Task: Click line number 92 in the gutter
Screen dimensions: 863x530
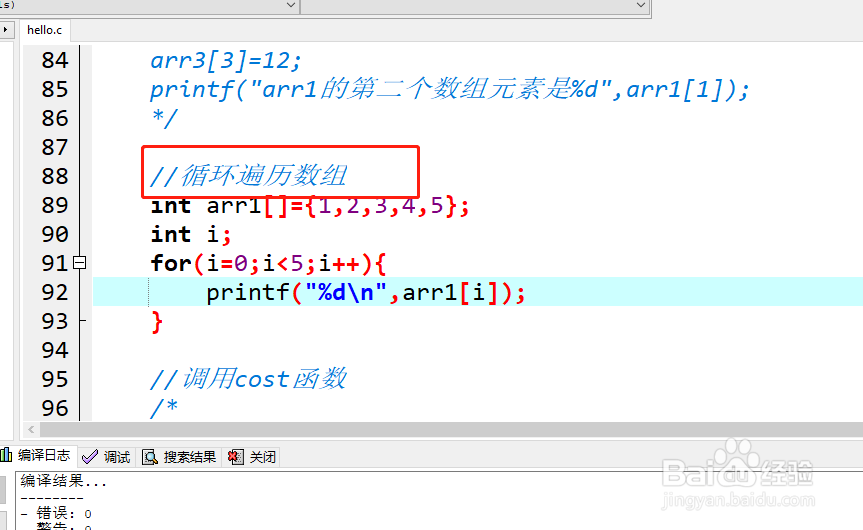Action: click(54, 292)
